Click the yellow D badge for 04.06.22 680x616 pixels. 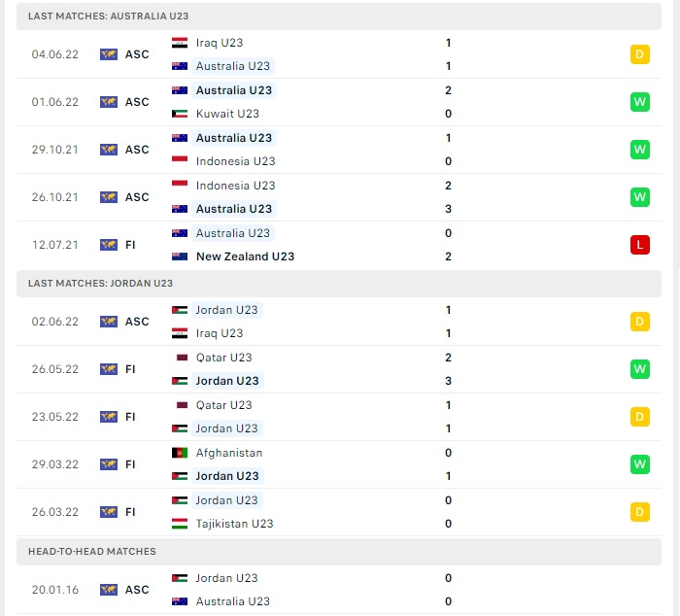coord(639,54)
